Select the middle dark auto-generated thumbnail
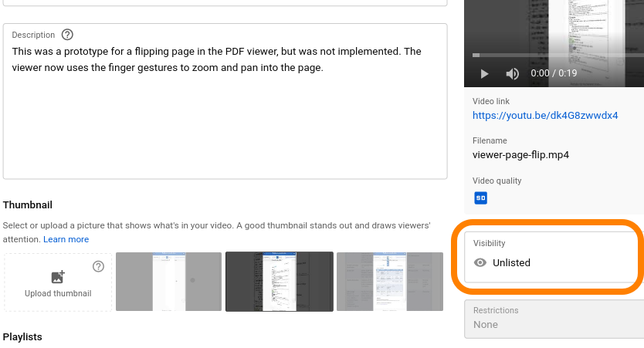This screenshot has width=644, height=348. (279, 282)
